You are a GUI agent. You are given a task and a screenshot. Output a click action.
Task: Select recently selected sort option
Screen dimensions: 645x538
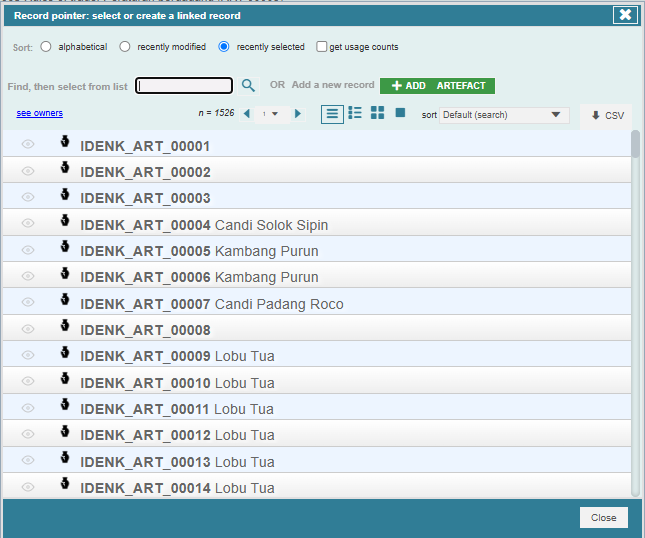pyautogui.click(x=224, y=46)
